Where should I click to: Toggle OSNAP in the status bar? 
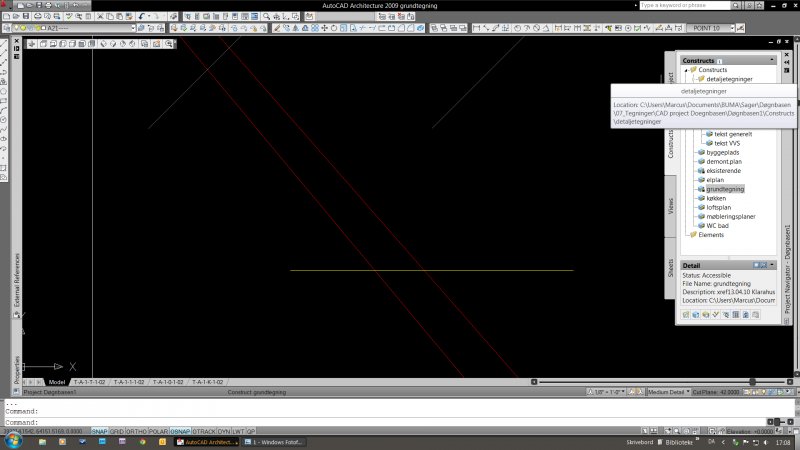(x=180, y=431)
